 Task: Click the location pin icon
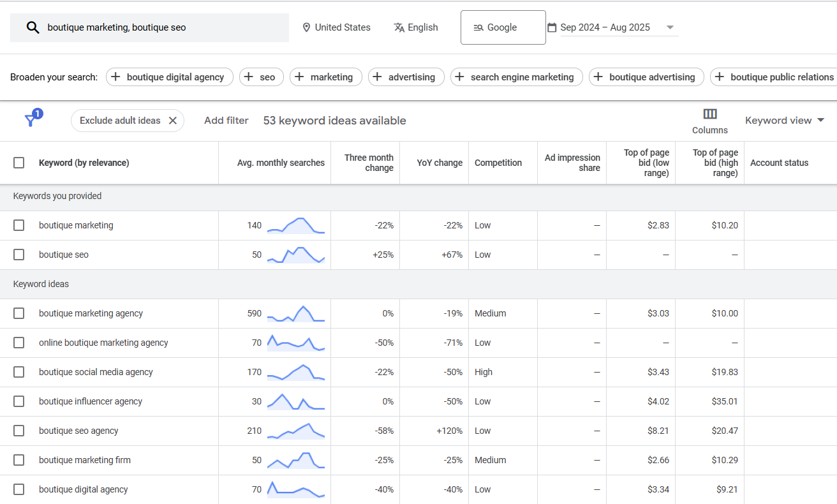click(306, 27)
